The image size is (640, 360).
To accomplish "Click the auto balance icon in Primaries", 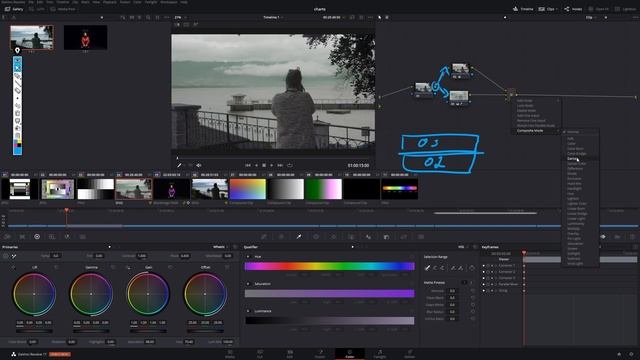I will (5, 256).
